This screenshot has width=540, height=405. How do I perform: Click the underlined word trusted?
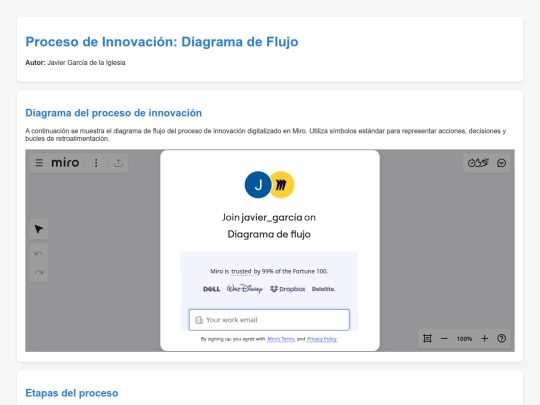[x=241, y=271]
